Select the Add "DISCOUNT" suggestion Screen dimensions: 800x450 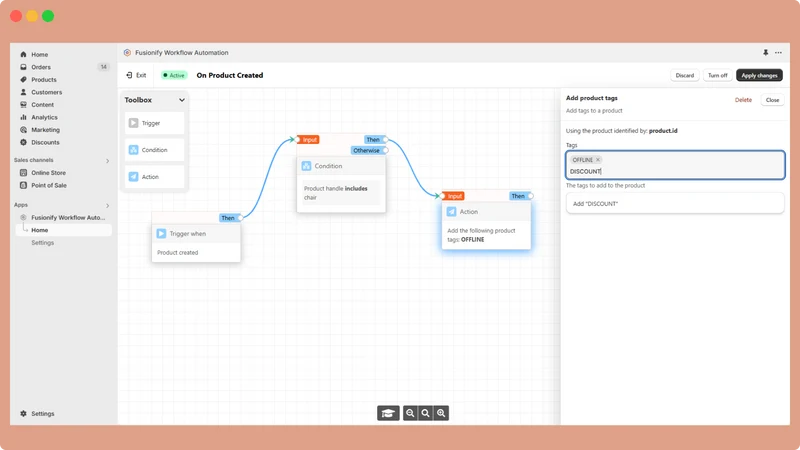tap(674, 204)
